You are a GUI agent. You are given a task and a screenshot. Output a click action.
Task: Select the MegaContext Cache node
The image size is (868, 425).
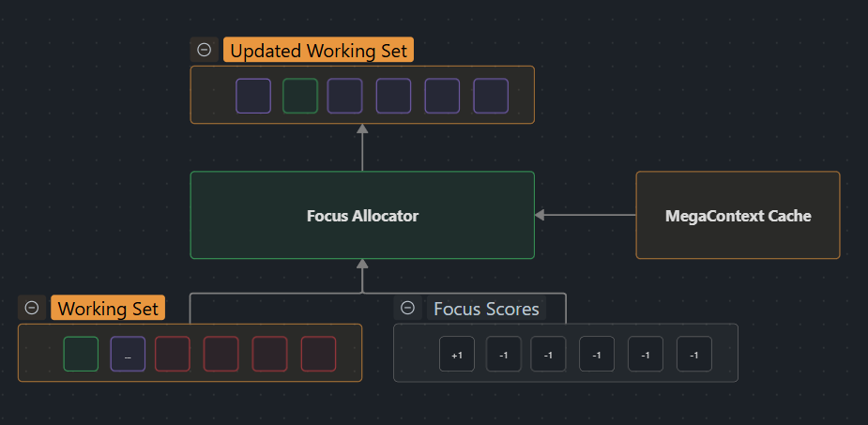[x=738, y=215]
